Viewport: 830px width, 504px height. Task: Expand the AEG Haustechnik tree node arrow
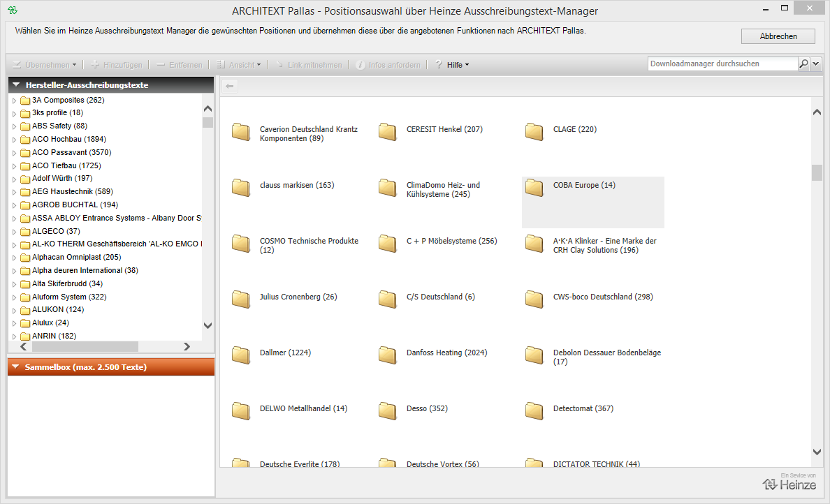coord(14,192)
